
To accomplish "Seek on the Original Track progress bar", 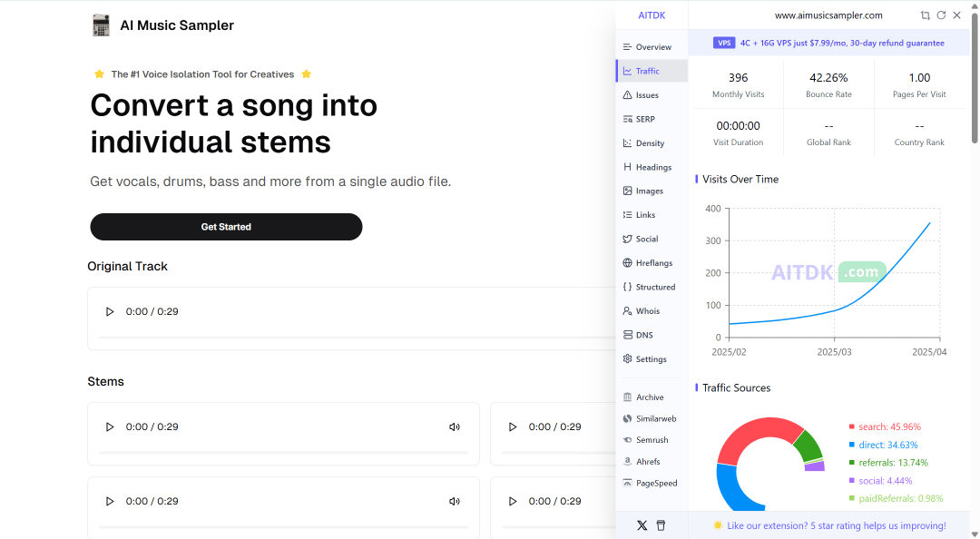I will (x=358, y=337).
